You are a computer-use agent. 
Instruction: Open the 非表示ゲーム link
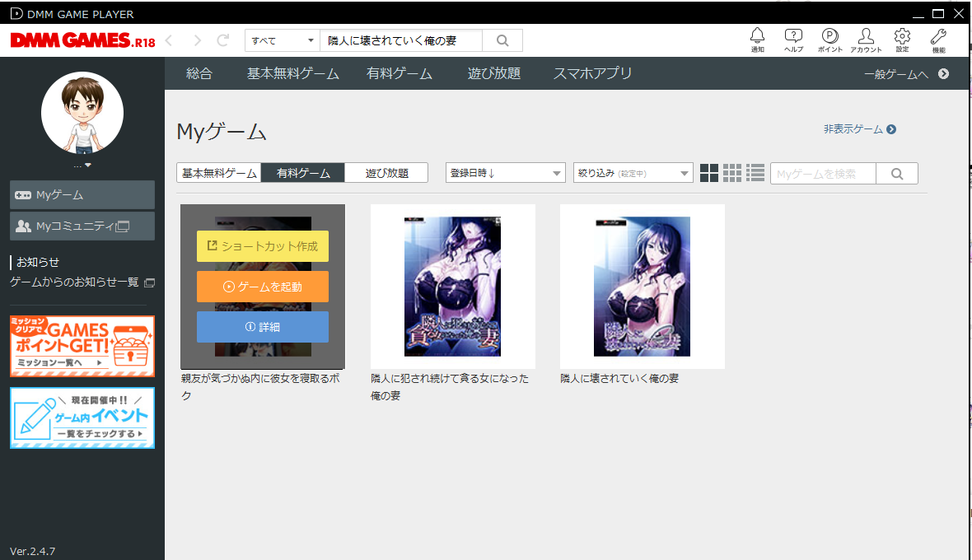(853, 129)
